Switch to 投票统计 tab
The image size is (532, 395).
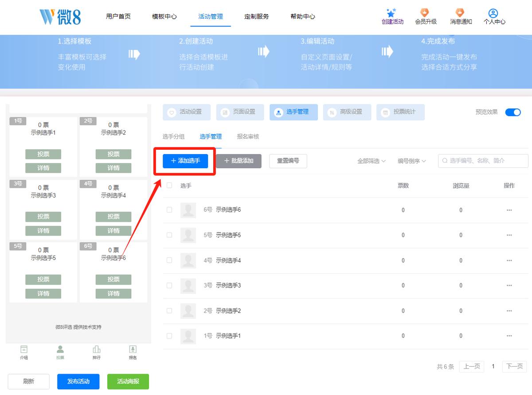(400, 112)
